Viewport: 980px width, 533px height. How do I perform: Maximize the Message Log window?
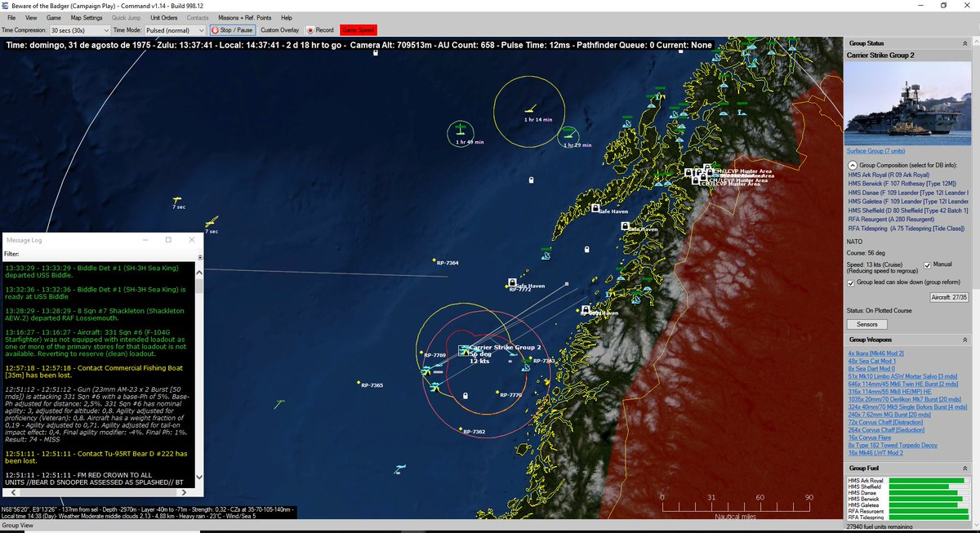tap(168, 240)
